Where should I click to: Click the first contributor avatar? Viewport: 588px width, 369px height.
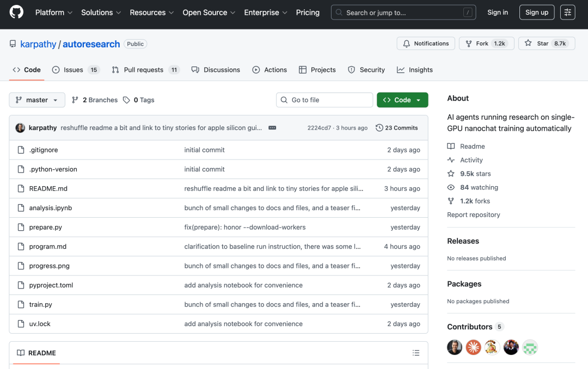(x=455, y=347)
